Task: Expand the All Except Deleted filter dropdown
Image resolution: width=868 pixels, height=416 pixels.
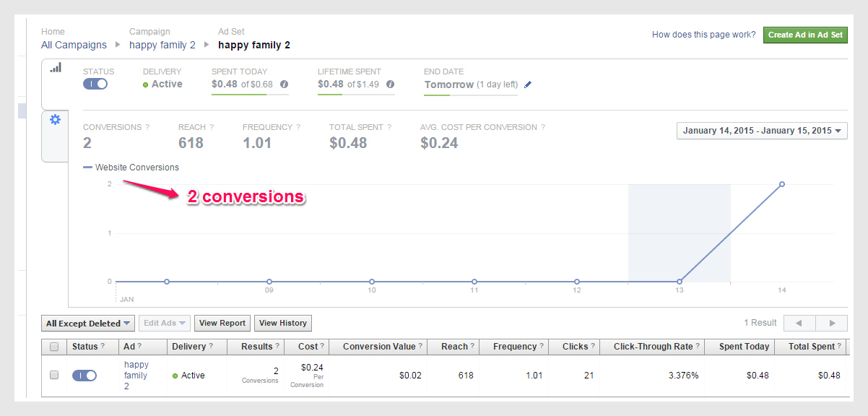Action: (89, 324)
